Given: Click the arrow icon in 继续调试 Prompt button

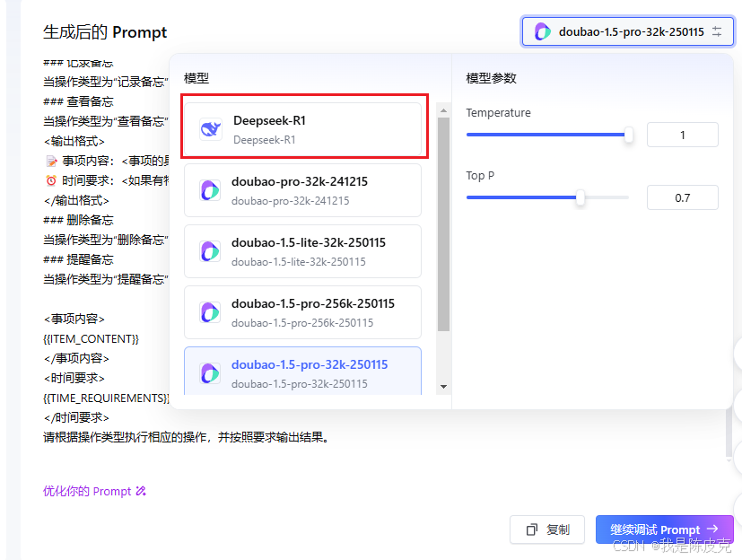Looking at the screenshot, I should click(713, 529).
